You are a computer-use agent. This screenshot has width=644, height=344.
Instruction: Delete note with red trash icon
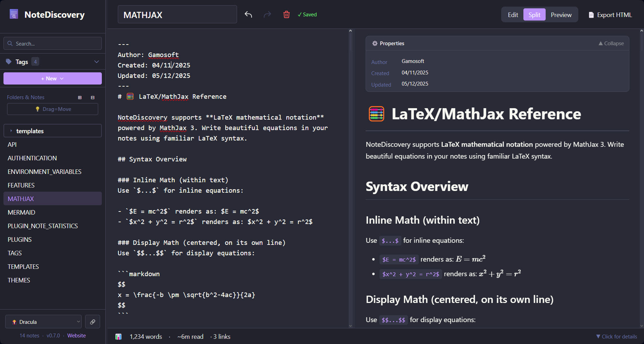(x=286, y=15)
